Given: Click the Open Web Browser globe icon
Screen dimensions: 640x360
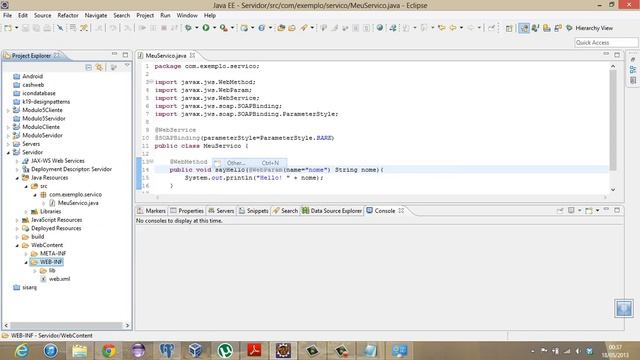Looking at the screenshot, I should tap(380, 28).
